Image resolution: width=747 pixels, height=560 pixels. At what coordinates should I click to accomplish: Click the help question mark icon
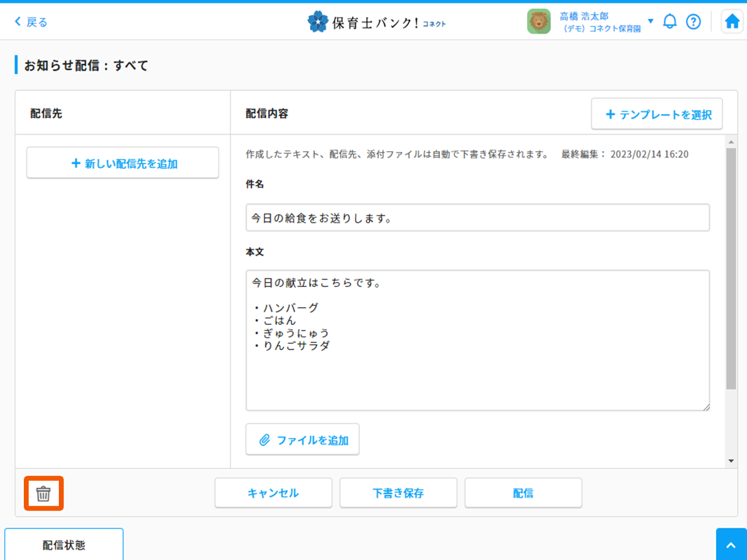693,22
